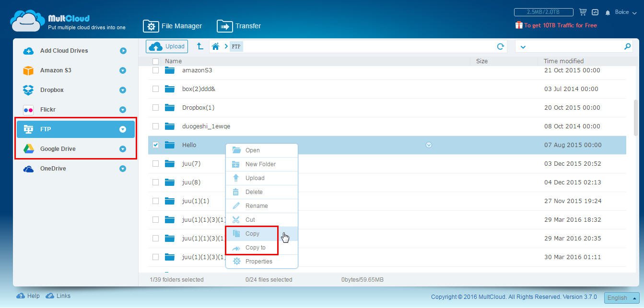644x308 pixels.
Task: Choose Upload in context menu
Action: pyautogui.click(x=262, y=178)
